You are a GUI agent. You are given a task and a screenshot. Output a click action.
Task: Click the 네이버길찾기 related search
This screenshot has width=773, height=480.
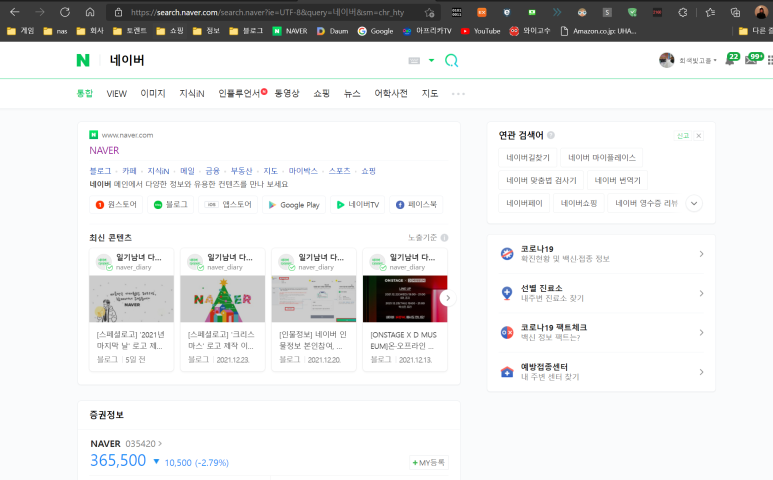pos(527,158)
